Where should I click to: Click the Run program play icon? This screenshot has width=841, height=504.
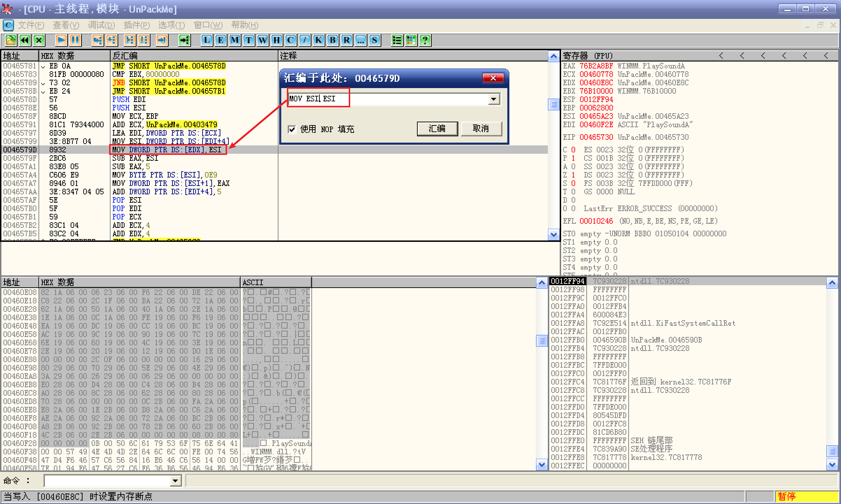tap(61, 40)
